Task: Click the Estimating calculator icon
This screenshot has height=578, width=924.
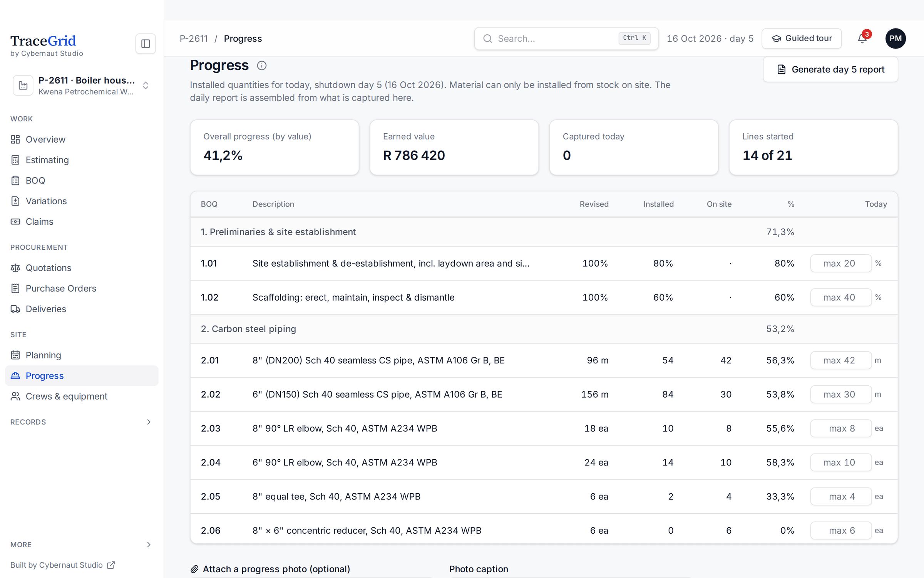Action: coord(15,160)
